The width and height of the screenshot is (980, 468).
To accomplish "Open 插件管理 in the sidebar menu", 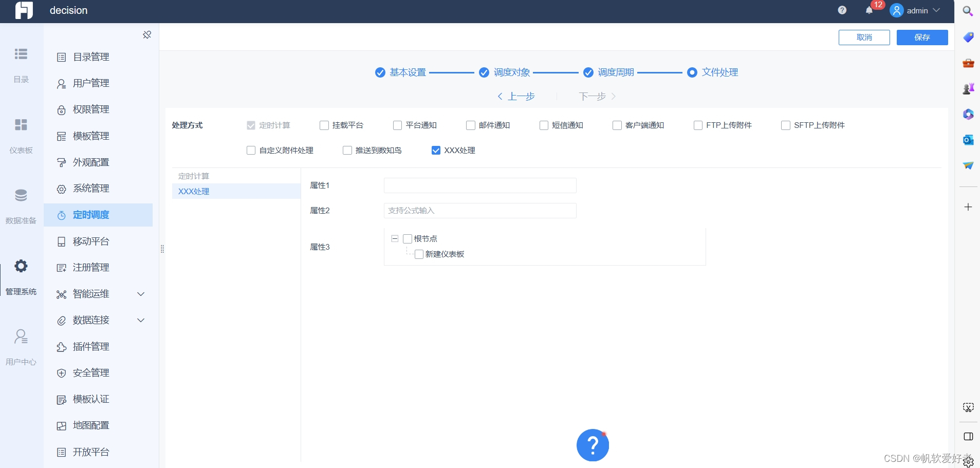I will tap(98, 347).
